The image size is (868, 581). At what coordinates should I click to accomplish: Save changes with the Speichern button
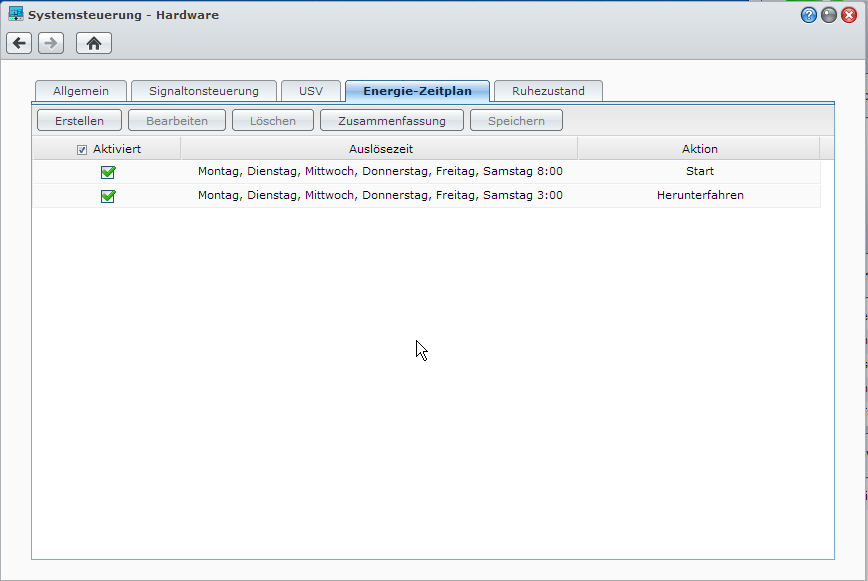click(516, 120)
